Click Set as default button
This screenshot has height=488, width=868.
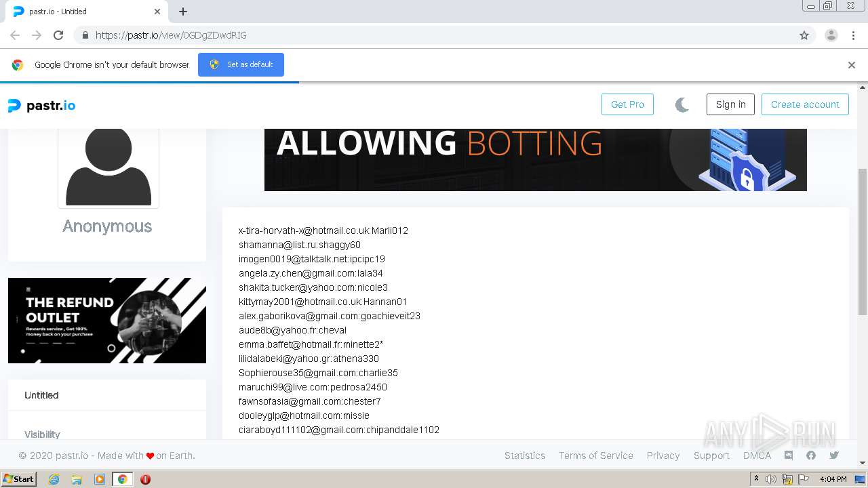pyautogui.click(x=241, y=64)
